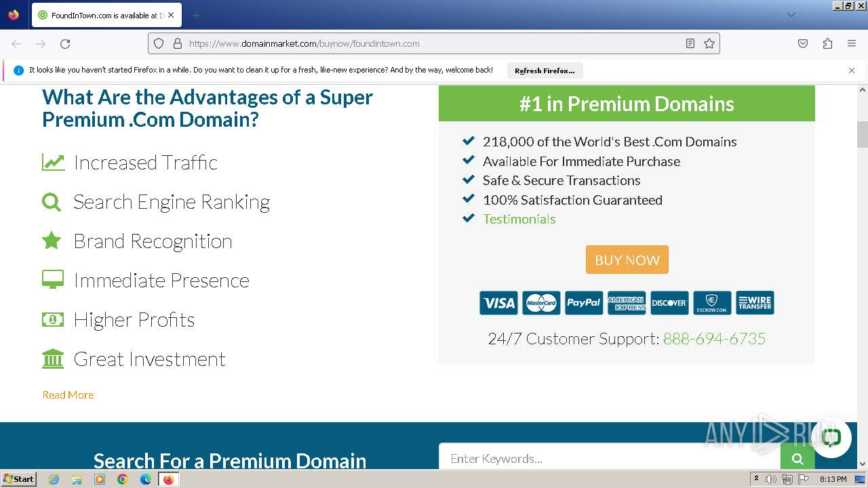
Task: Click the MasterCard payment logo
Action: (x=541, y=303)
